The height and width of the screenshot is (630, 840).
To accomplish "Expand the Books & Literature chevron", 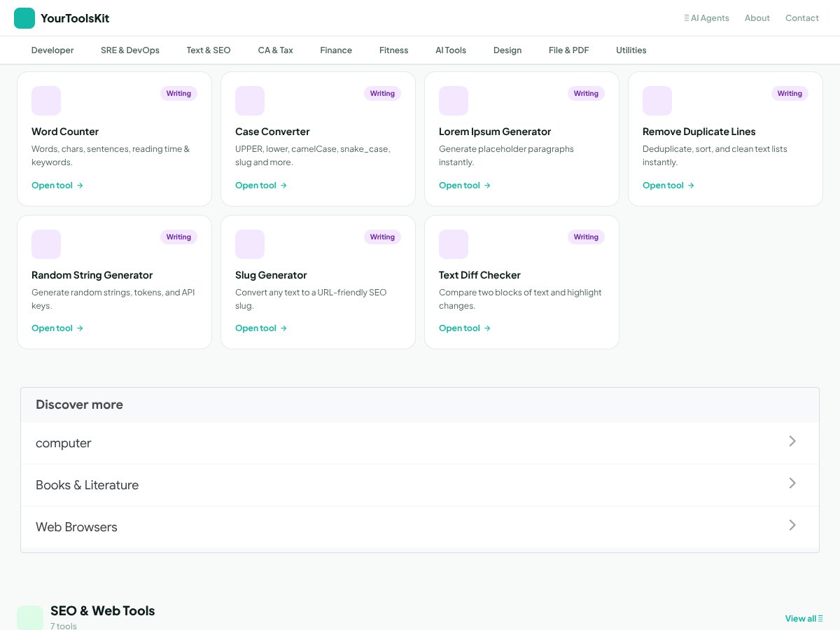I will point(792,483).
